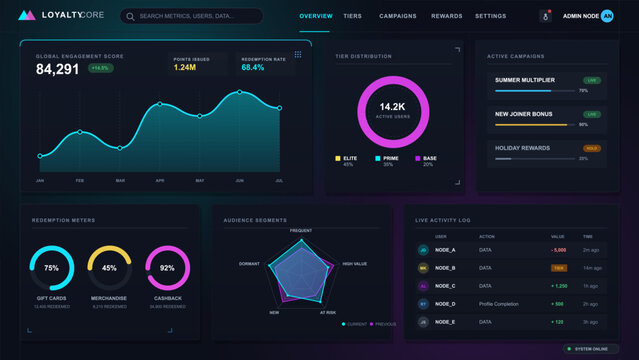Open the notifications bell icon
This screenshot has height=360, width=639.
[545, 16]
